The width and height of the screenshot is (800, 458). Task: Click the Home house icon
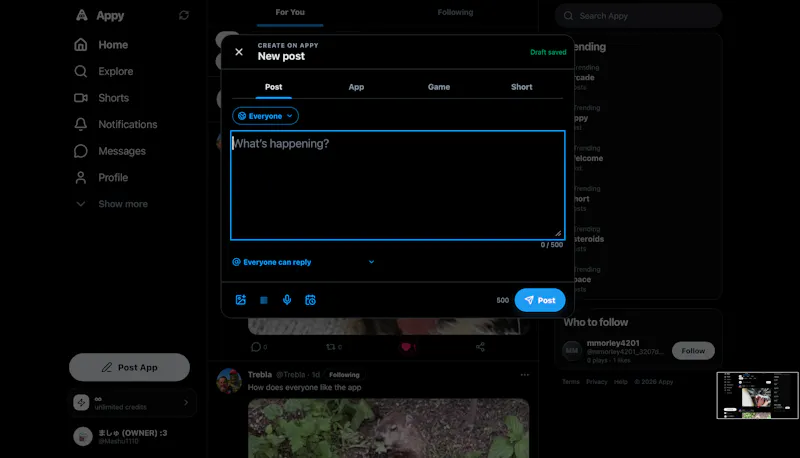[81, 45]
